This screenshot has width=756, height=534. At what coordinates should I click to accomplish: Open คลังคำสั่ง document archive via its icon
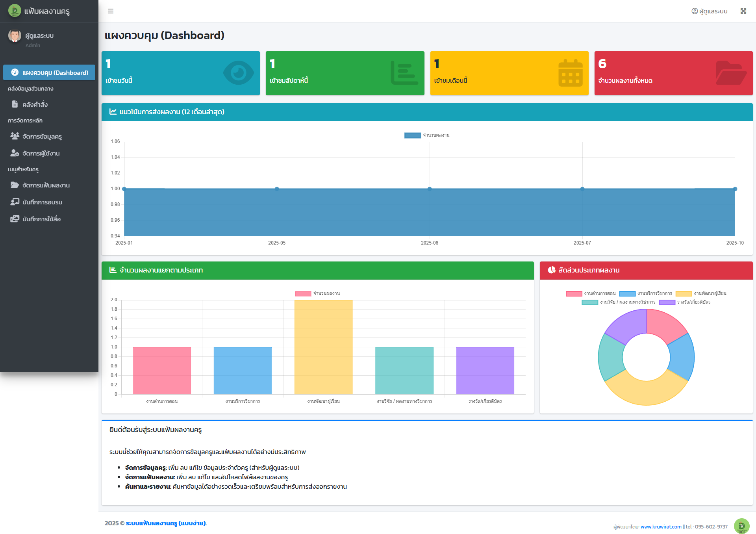(15, 104)
